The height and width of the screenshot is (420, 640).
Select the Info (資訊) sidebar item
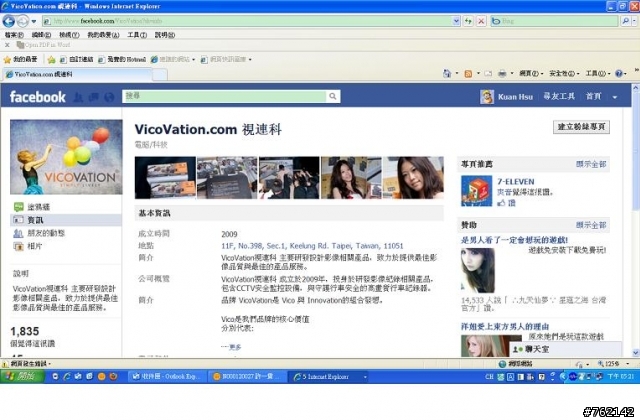tap(66, 220)
